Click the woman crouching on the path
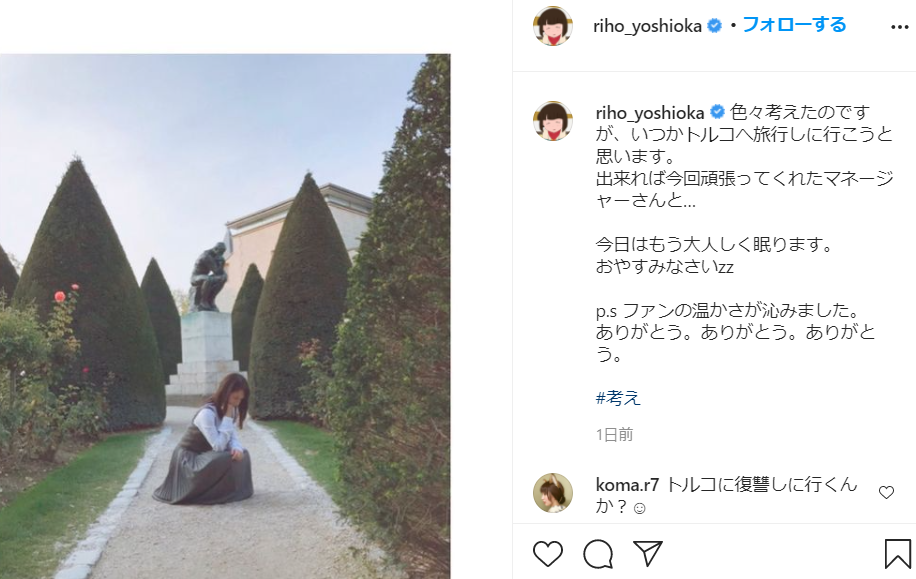Viewport: 916px width, 579px height. tap(206, 439)
